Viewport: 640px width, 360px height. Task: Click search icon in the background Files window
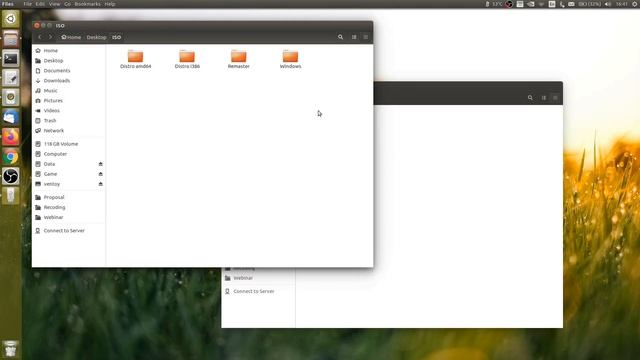tap(530, 98)
